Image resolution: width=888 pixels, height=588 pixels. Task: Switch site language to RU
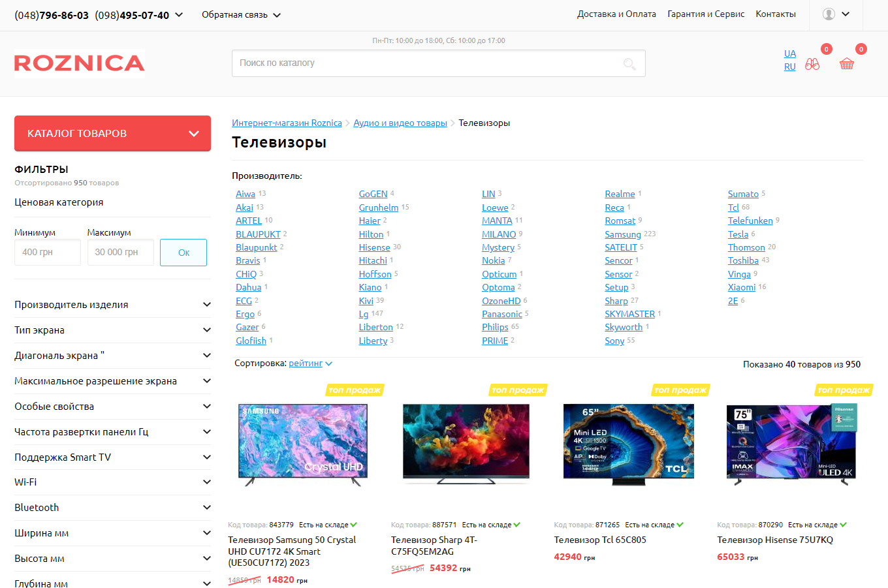[790, 67]
